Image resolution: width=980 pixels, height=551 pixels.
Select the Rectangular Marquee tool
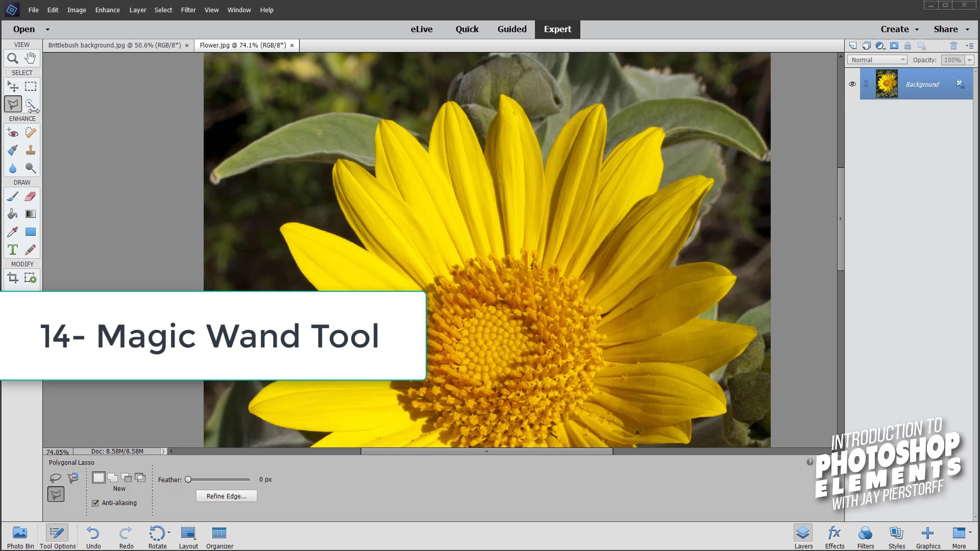[30, 86]
